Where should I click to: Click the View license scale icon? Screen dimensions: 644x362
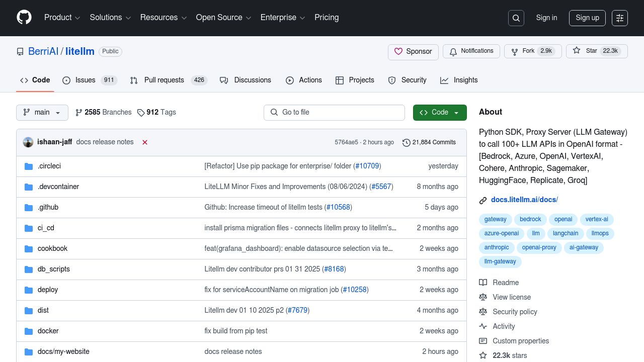[x=483, y=297]
